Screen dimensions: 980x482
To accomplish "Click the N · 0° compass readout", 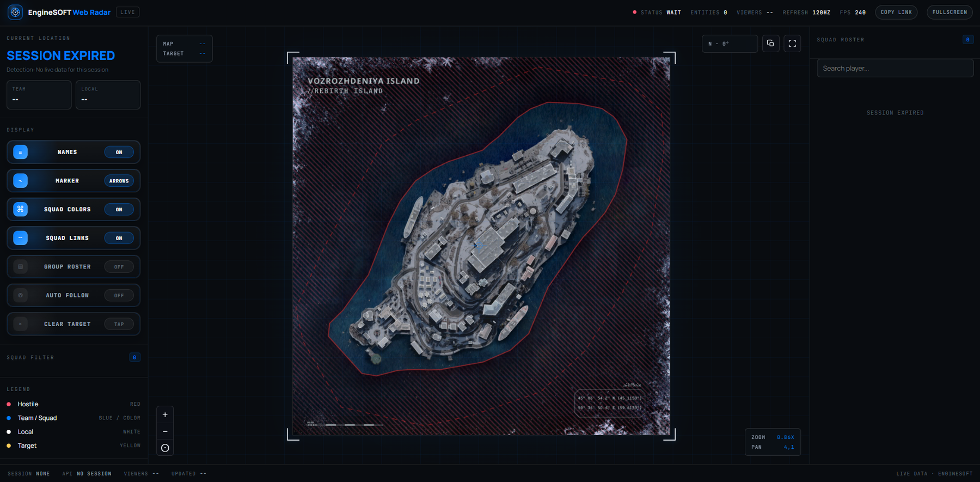I will tap(730, 44).
